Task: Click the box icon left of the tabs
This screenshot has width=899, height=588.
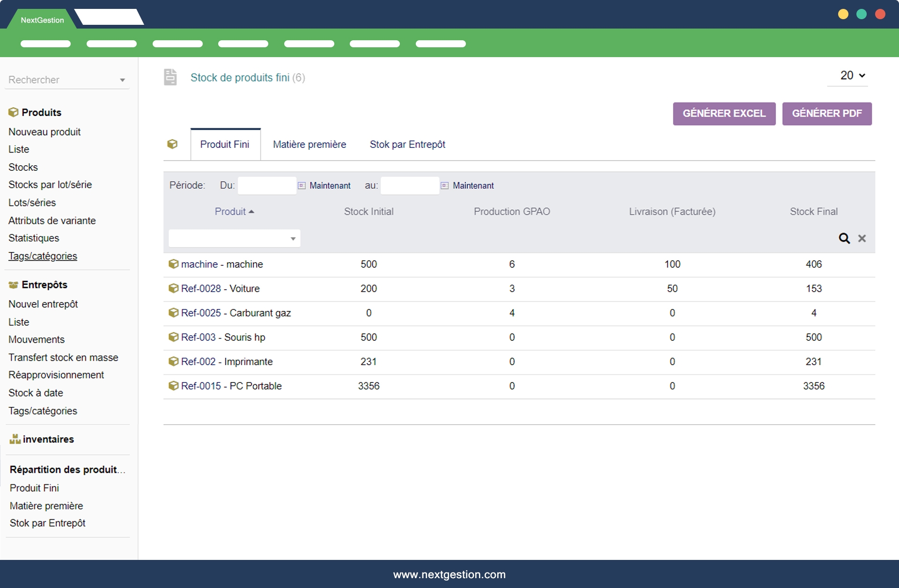Action: pos(172,144)
